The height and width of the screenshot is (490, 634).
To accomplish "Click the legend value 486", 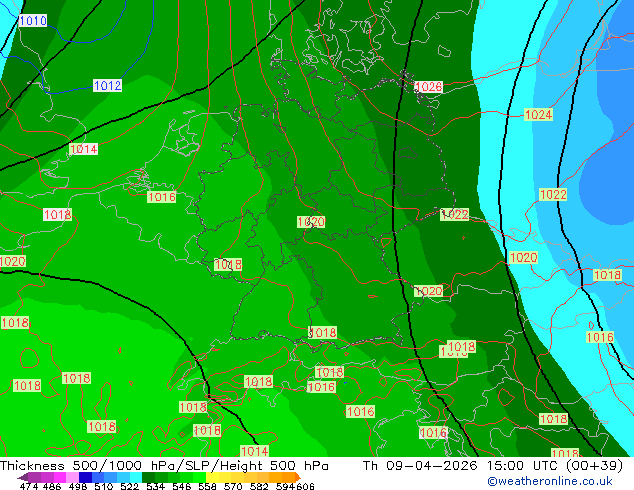I will (x=52, y=486).
